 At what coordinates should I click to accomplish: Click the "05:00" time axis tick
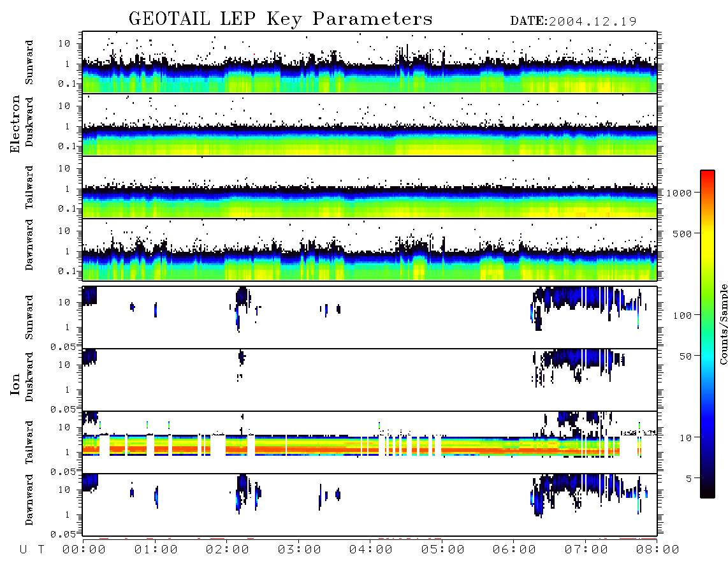tap(443, 550)
